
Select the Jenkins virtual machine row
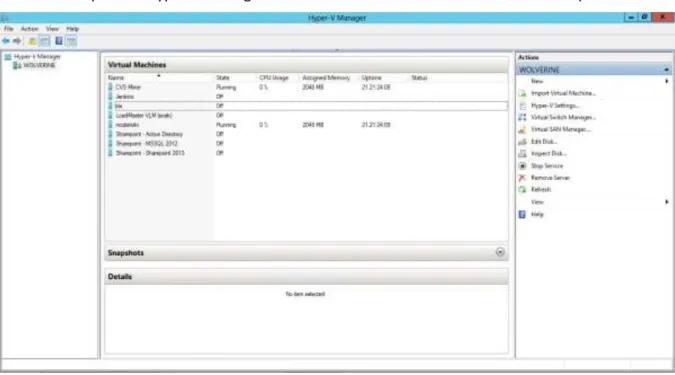click(307, 96)
